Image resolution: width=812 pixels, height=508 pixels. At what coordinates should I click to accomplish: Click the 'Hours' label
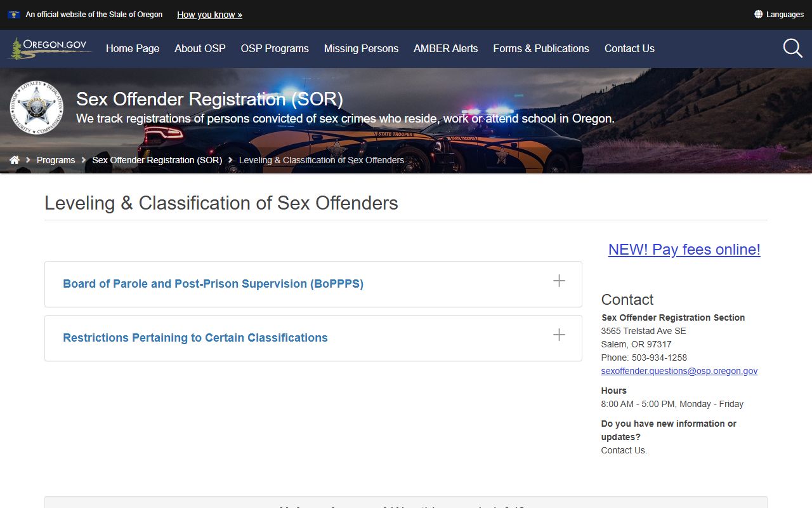click(x=614, y=391)
